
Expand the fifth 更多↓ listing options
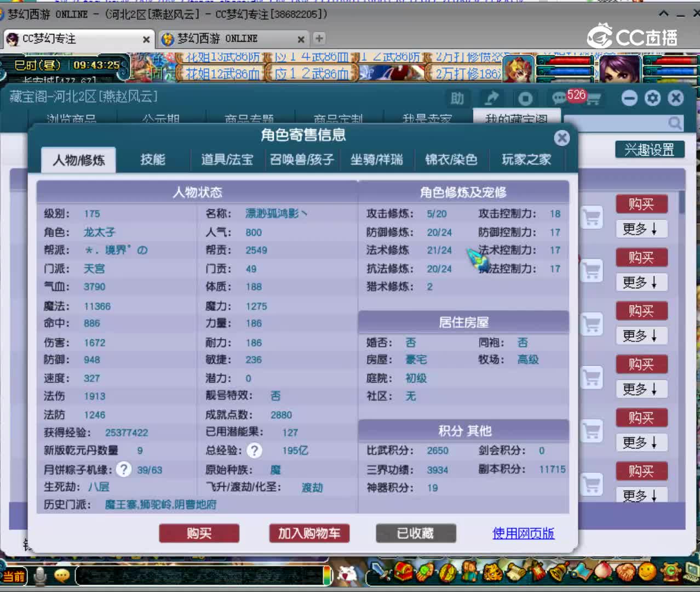click(641, 442)
